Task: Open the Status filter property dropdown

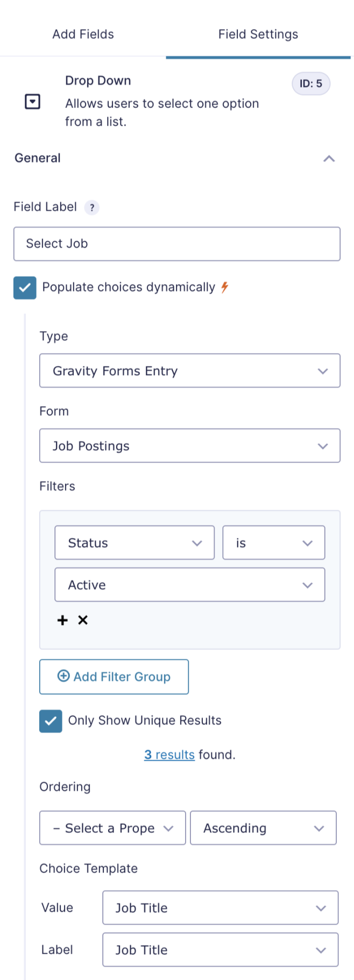Action: click(134, 543)
